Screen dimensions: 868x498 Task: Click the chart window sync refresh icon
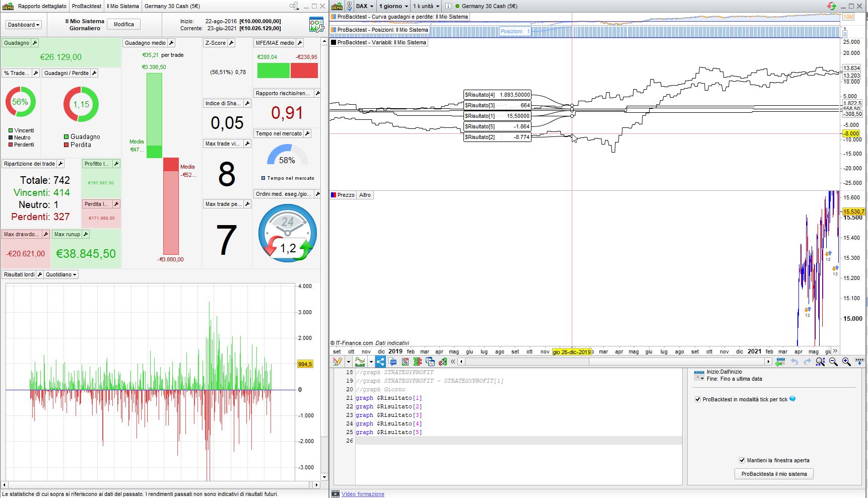tap(832, 6)
